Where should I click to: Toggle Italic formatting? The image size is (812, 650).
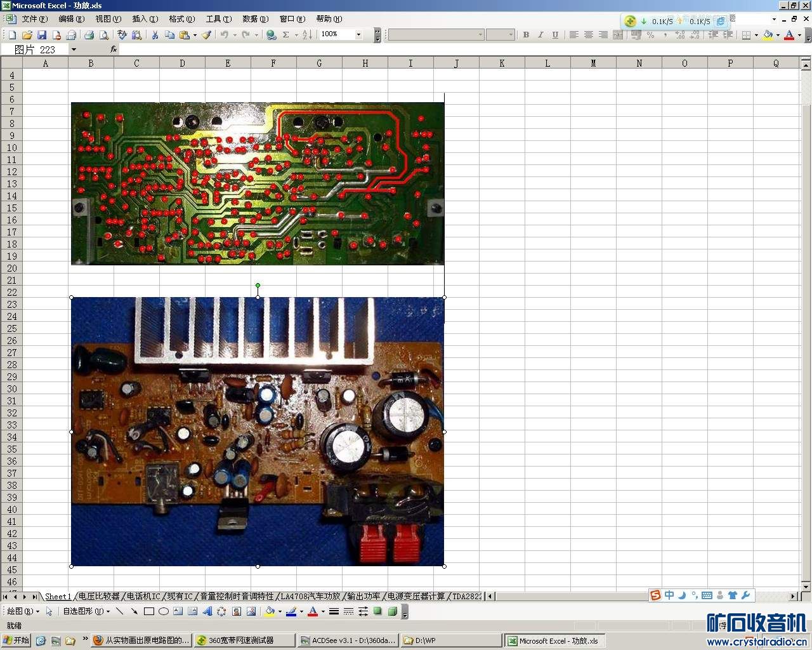pyautogui.click(x=540, y=35)
